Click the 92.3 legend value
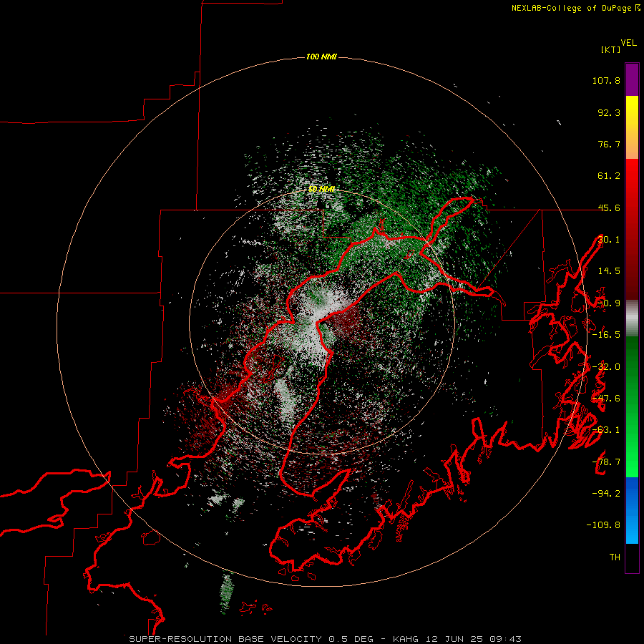The width and height of the screenshot is (644, 644). (609, 112)
